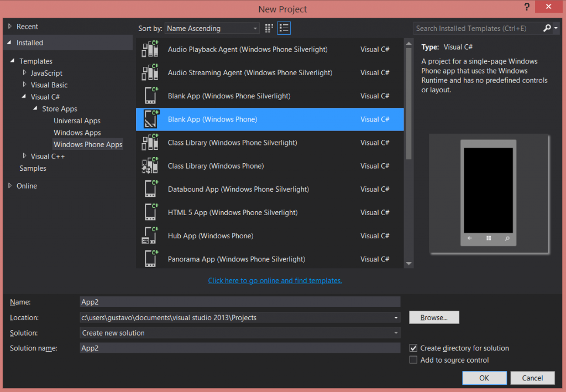Click the search magnifier icon
566x392 pixels.
(547, 28)
